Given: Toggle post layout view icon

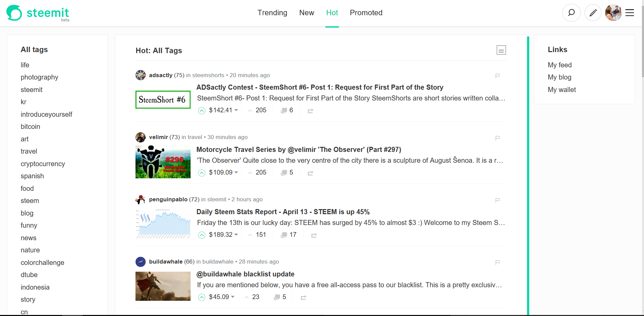Looking at the screenshot, I should tap(501, 50).
